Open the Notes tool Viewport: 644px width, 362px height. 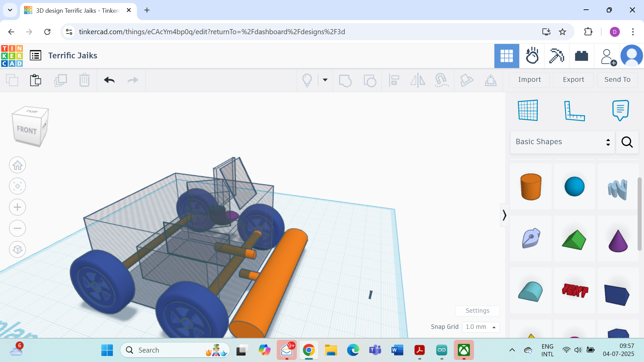click(x=620, y=110)
